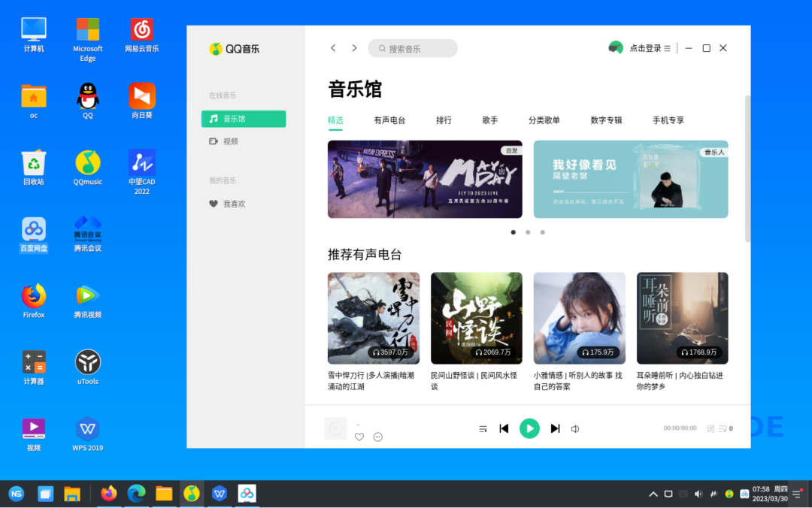Open the Mayday 首发 banner
Image resolution: width=812 pixels, height=508 pixels.
(425, 179)
